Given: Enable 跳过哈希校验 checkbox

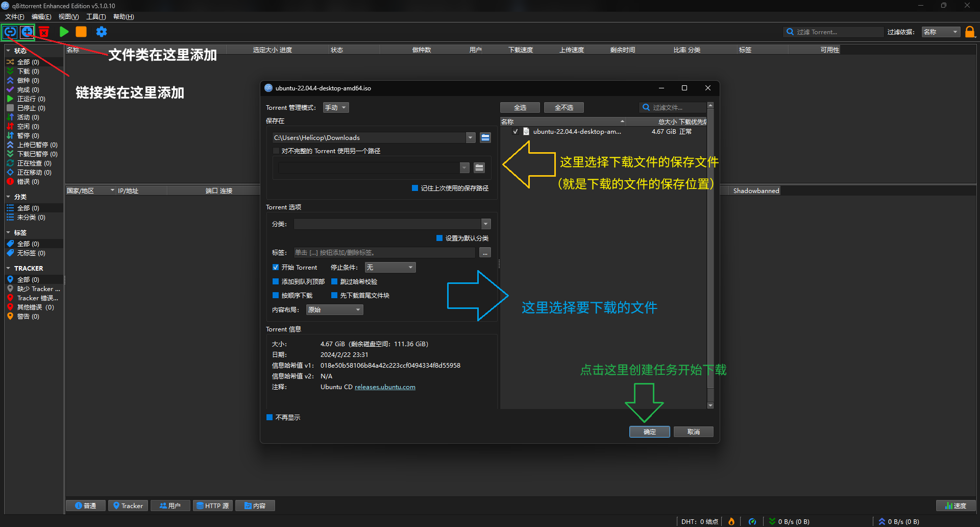Looking at the screenshot, I should [334, 281].
